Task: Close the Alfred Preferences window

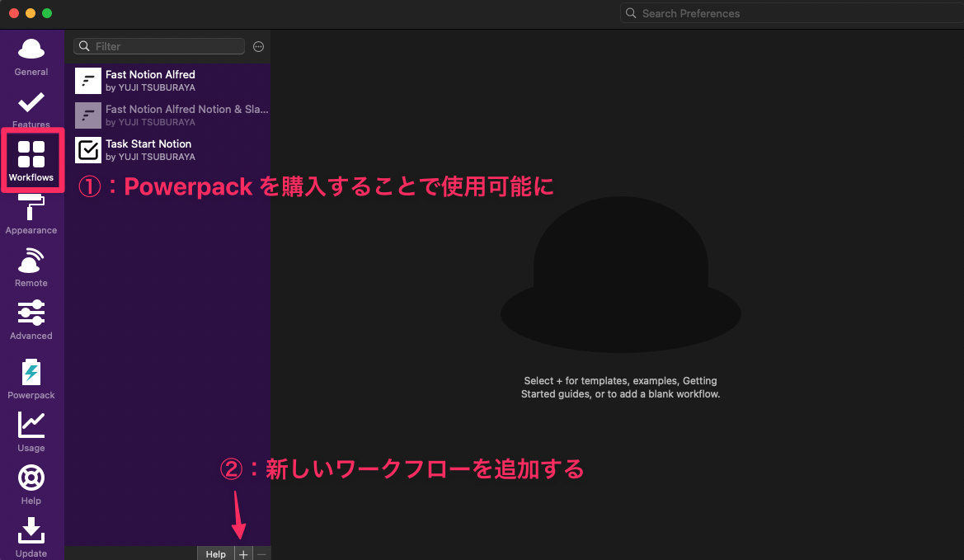Action: [x=14, y=13]
